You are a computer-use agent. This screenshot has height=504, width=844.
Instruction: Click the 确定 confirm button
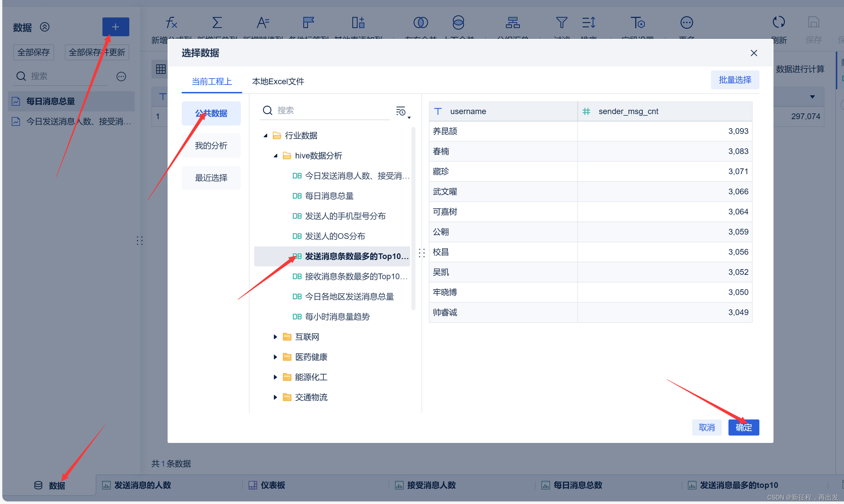click(x=743, y=427)
